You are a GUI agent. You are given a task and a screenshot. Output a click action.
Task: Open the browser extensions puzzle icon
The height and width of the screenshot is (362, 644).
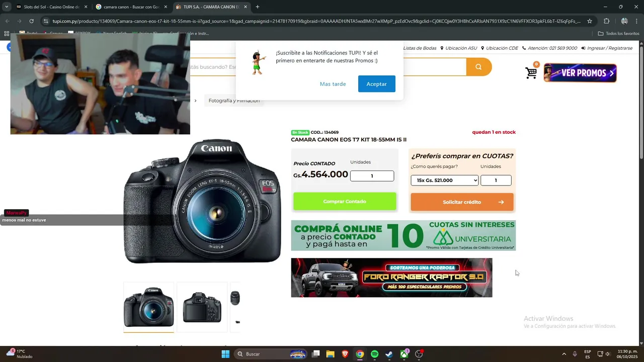click(x=606, y=21)
